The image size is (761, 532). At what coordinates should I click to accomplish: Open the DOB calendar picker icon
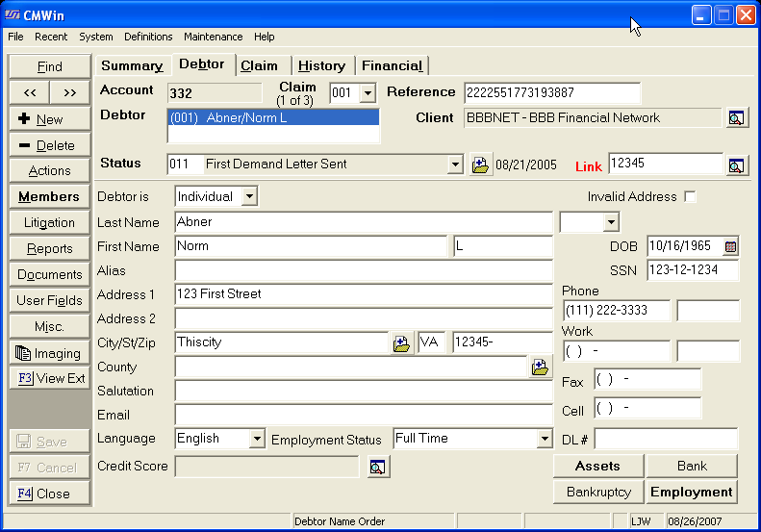coord(730,246)
